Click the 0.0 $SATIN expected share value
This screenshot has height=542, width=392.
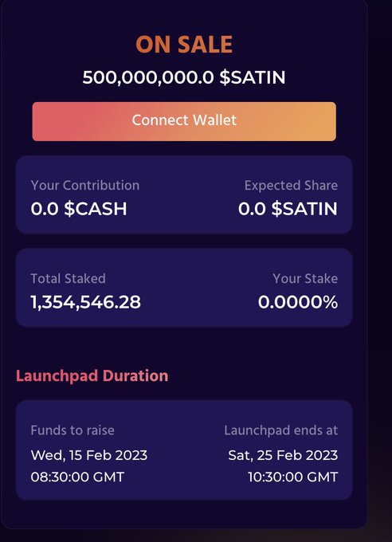[x=288, y=209]
